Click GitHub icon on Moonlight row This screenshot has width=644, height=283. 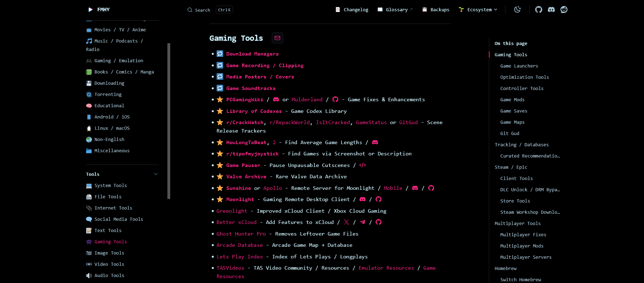pos(378,199)
